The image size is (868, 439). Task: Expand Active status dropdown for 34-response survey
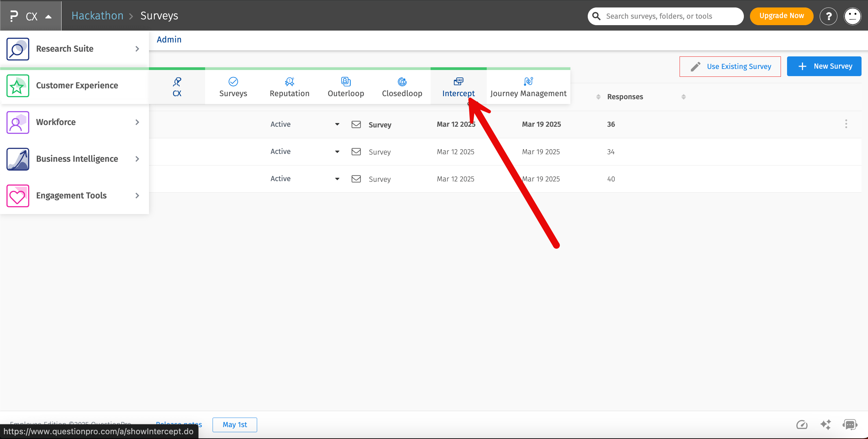coord(337,152)
